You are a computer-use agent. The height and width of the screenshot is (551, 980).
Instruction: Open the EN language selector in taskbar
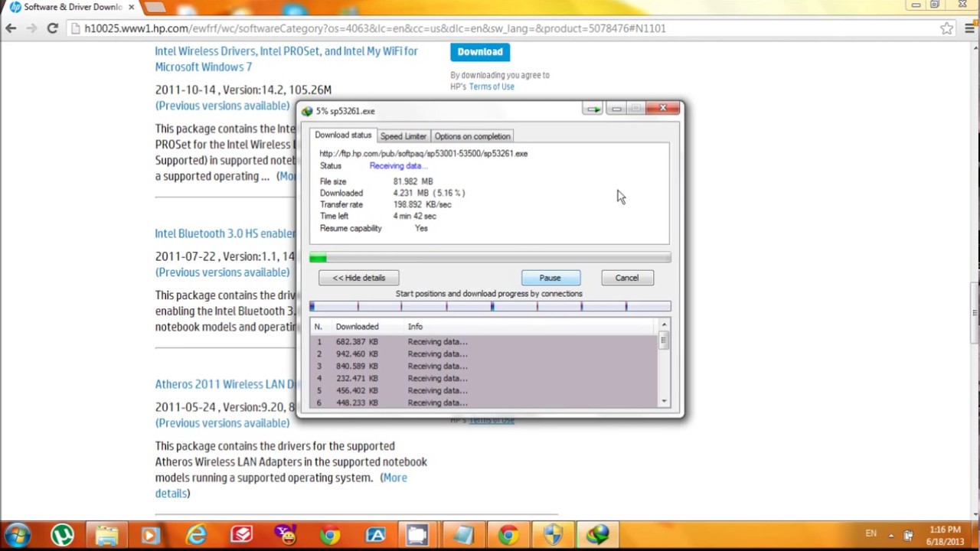tap(871, 533)
